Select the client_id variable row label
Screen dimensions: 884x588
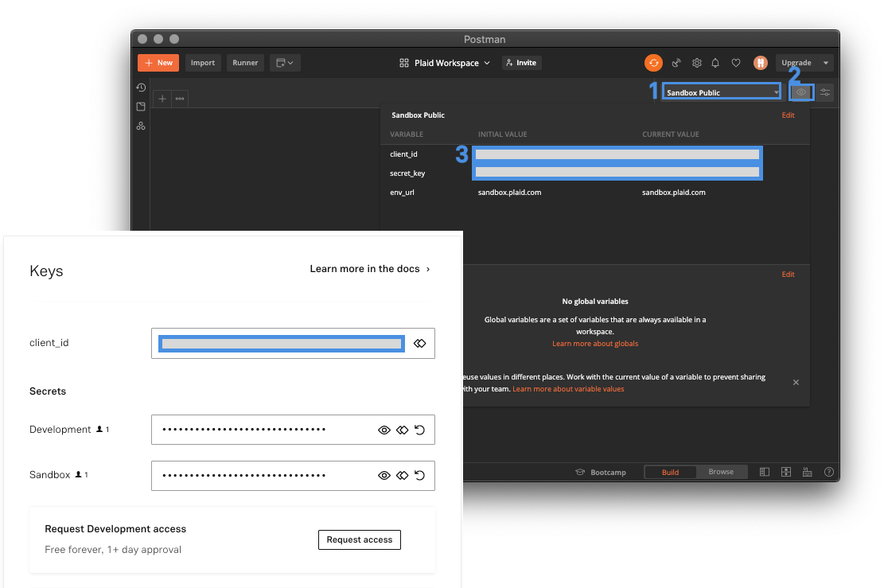[x=403, y=154]
